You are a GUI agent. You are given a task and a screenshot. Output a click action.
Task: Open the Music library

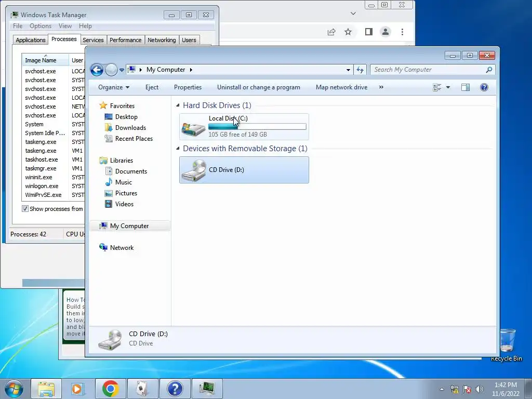pos(124,182)
